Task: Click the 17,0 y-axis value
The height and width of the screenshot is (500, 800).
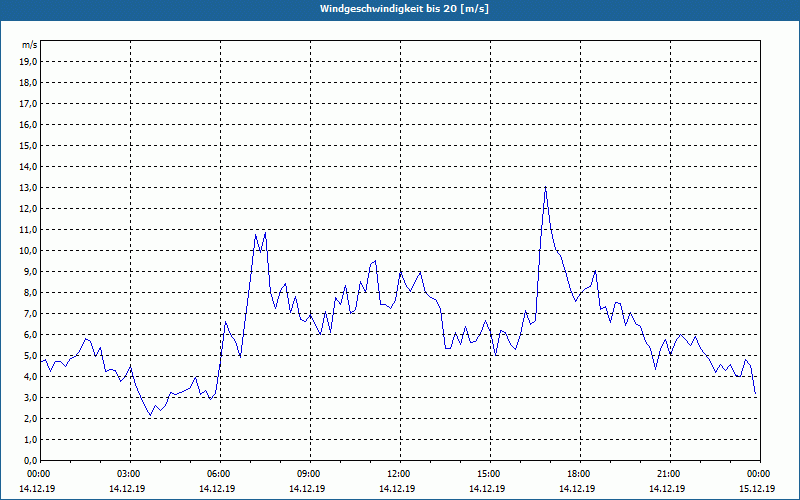Action: coord(28,104)
